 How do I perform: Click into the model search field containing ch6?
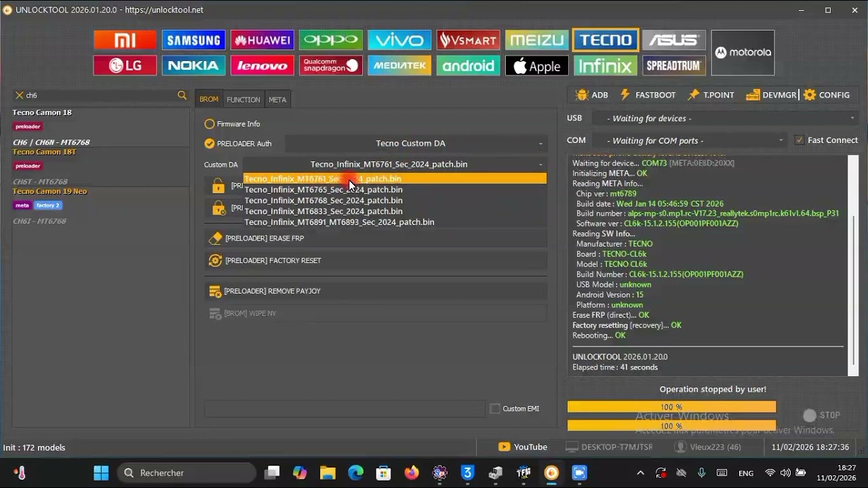point(100,96)
